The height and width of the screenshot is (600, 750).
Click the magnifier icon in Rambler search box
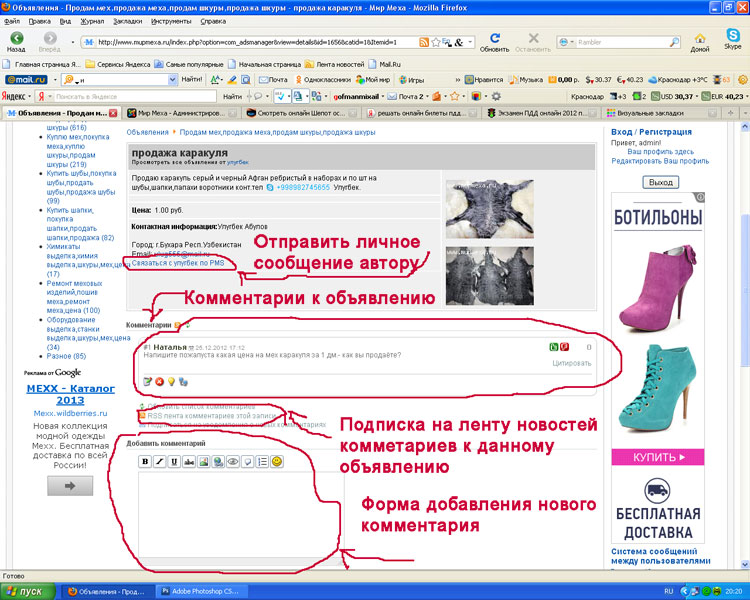[x=673, y=42]
